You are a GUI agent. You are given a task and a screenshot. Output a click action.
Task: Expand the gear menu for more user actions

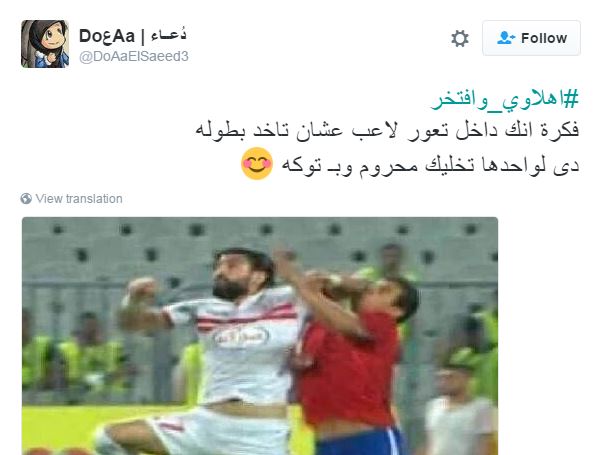coord(460,38)
